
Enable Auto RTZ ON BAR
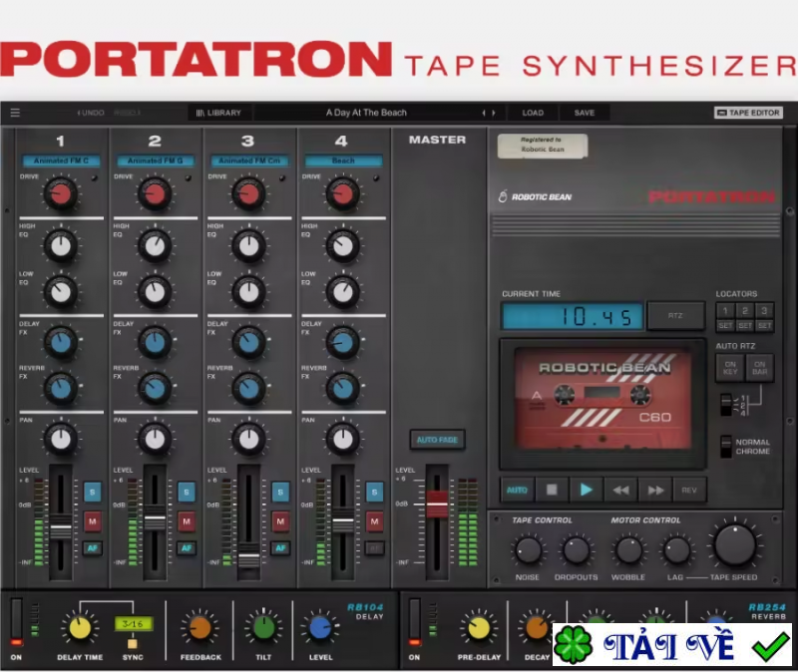pyautogui.click(x=760, y=368)
